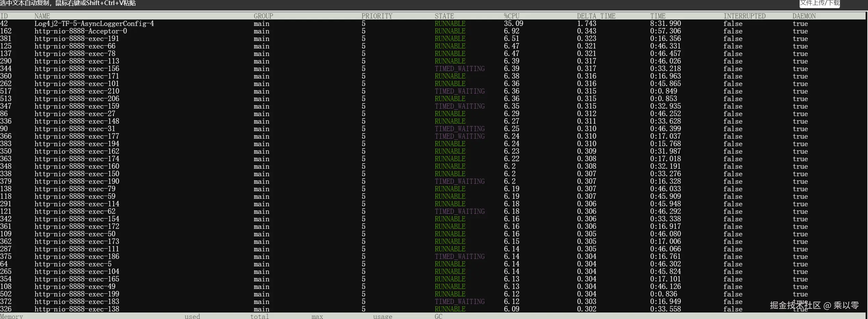Click the DAEMON column header

pos(804,16)
